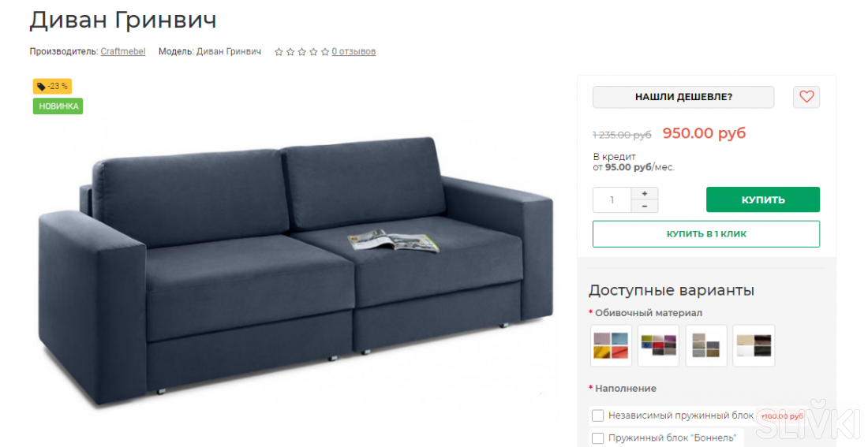Click the first rating star
The width and height of the screenshot is (868, 447).
(279, 52)
